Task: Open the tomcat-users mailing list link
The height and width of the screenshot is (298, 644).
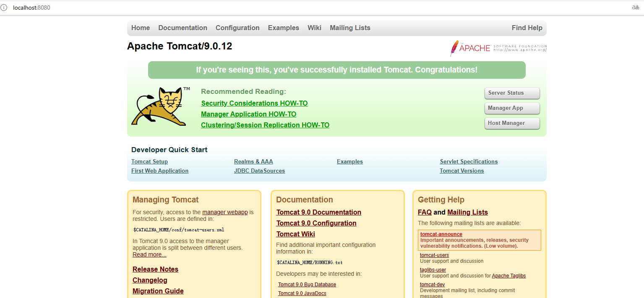Action: tap(434, 255)
